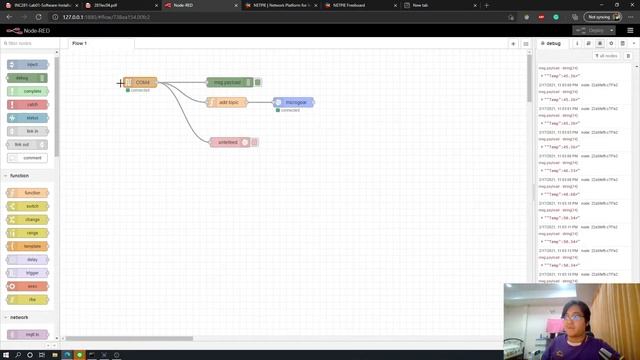Switch to the PDF browser tab
The width and height of the screenshot is (640, 360).
(122, 5)
